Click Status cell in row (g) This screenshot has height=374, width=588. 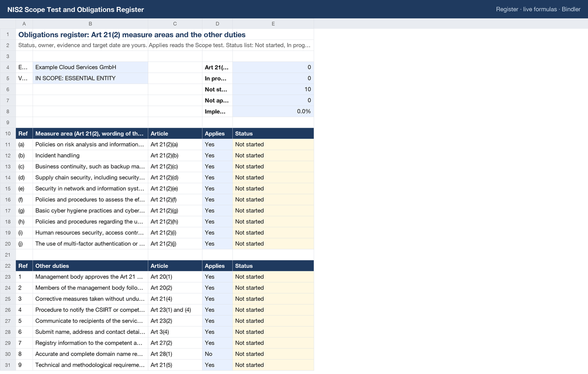click(x=273, y=211)
